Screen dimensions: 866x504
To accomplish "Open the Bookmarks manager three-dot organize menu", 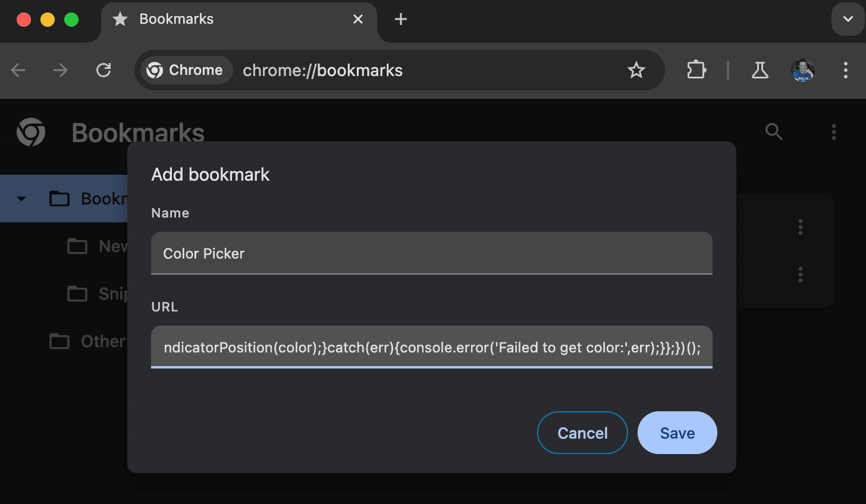I will click(x=834, y=132).
